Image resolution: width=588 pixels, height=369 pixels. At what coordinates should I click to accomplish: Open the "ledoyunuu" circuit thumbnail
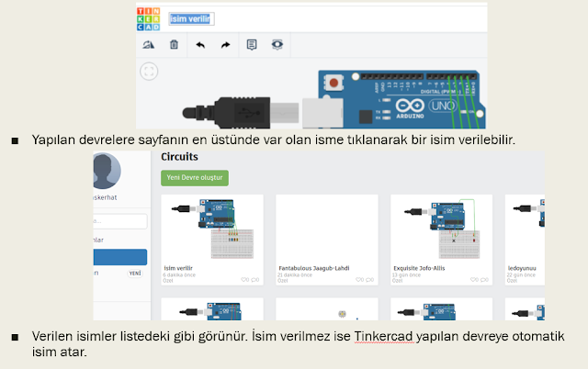point(525,229)
